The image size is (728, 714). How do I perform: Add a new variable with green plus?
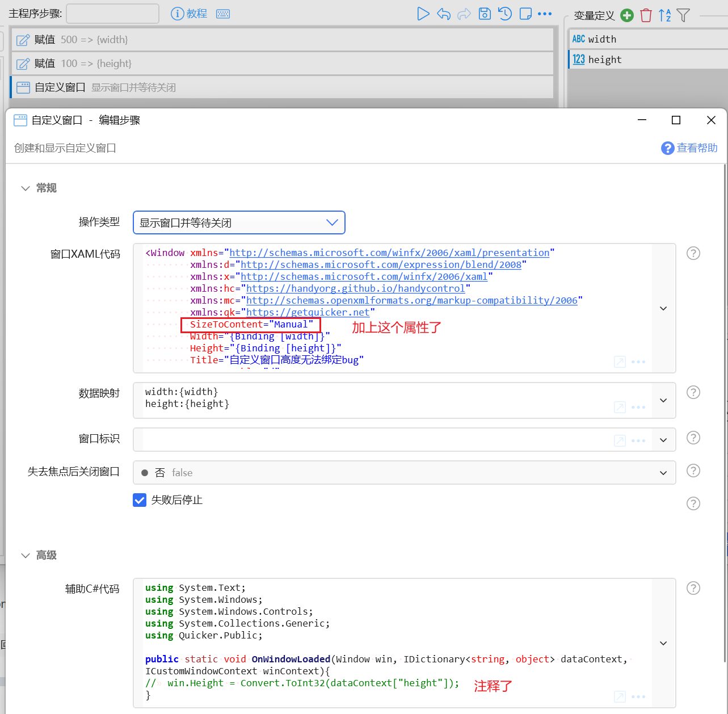coord(627,15)
